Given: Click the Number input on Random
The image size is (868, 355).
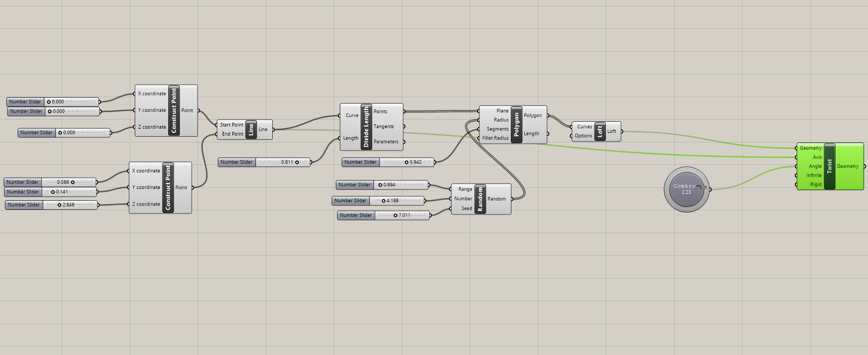Looking at the screenshot, I should 463,199.
